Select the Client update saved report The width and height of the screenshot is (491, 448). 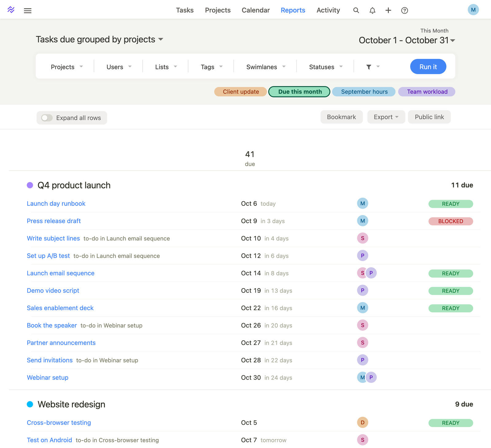(x=241, y=92)
